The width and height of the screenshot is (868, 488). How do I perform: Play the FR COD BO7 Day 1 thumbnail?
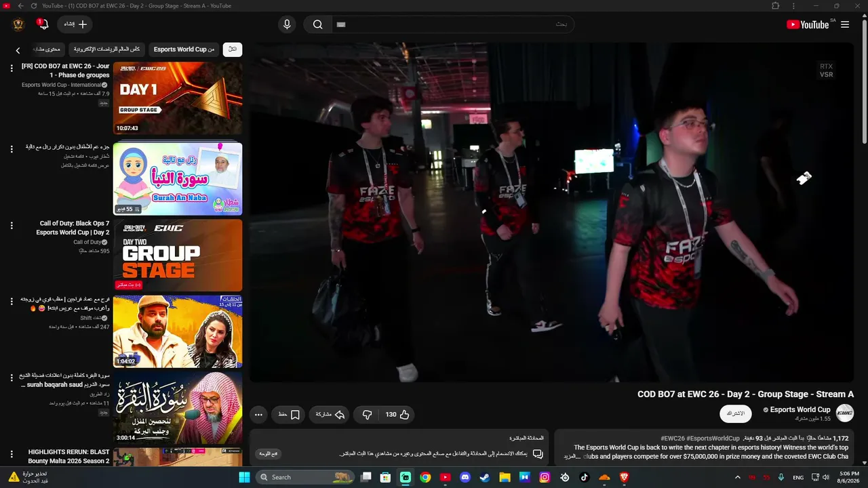click(178, 98)
